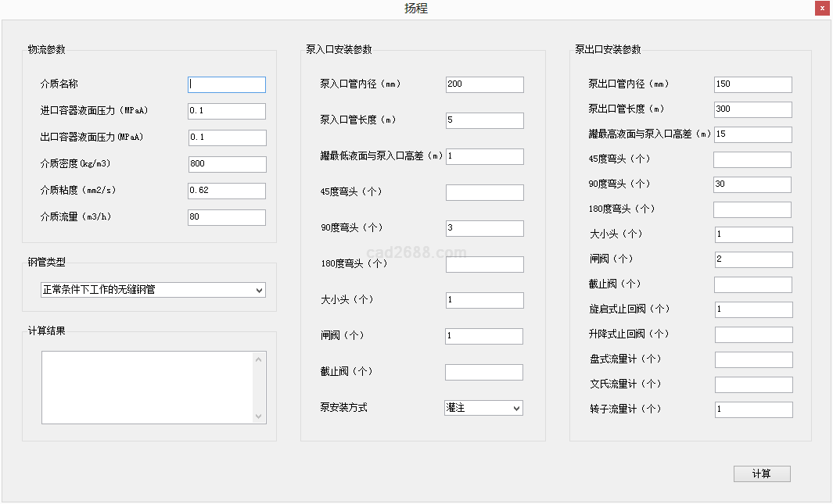
Task: Click the 泵入口管内径 (mm) field
Action: [x=484, y=84]
